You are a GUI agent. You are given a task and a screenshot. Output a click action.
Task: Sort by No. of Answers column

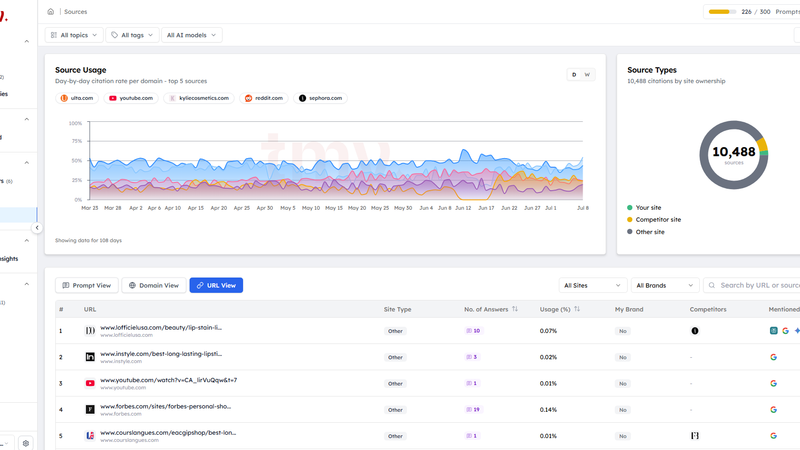[x=515, y=309]
